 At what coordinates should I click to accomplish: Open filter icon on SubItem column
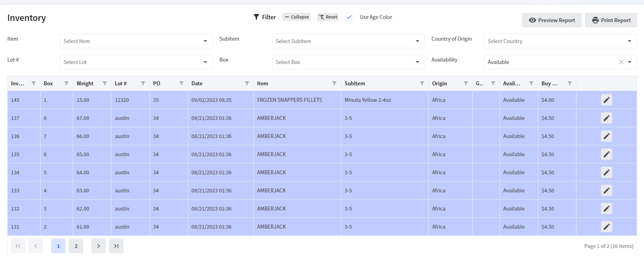pos(422,83)
